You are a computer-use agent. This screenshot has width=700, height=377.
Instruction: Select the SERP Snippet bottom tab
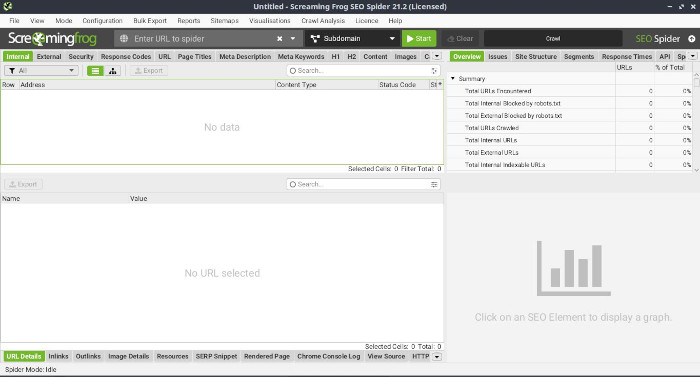pos(217,356)
